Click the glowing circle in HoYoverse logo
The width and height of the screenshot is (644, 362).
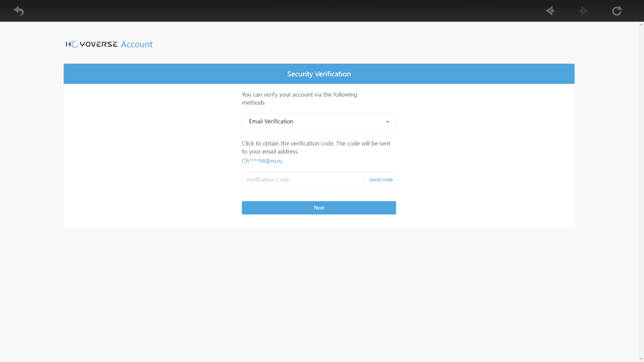click(x=74, y=44)
